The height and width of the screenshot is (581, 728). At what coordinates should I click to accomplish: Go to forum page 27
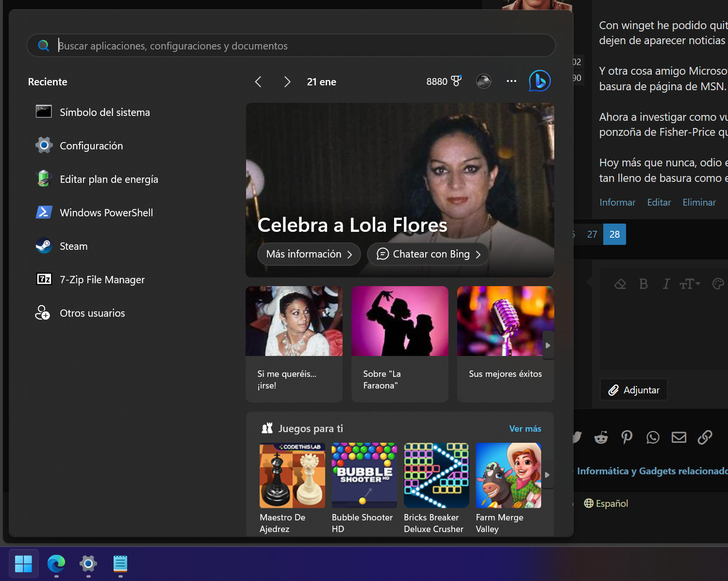click(592, 234)
